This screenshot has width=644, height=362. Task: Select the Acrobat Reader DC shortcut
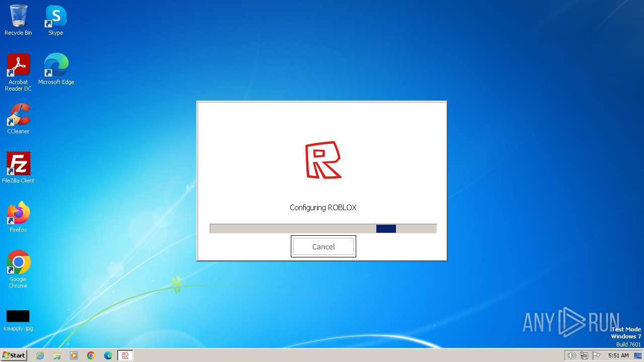18,72
